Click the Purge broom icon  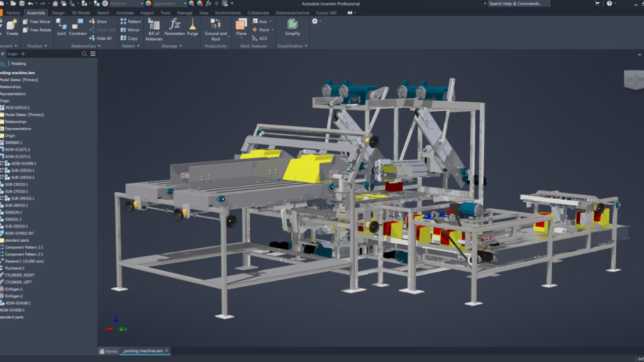pos(192,25)
